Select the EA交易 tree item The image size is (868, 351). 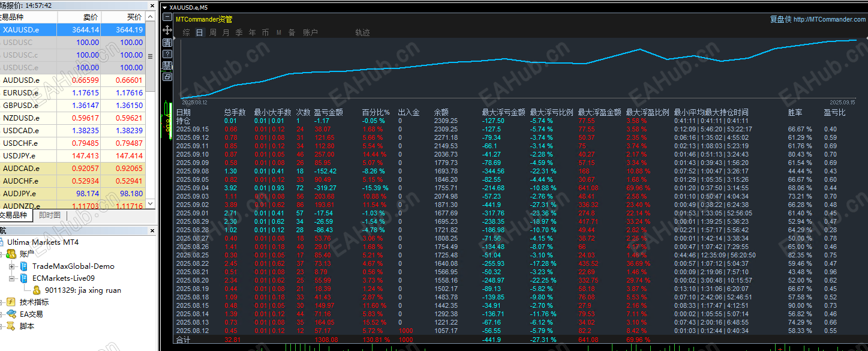tap(31, 314)
